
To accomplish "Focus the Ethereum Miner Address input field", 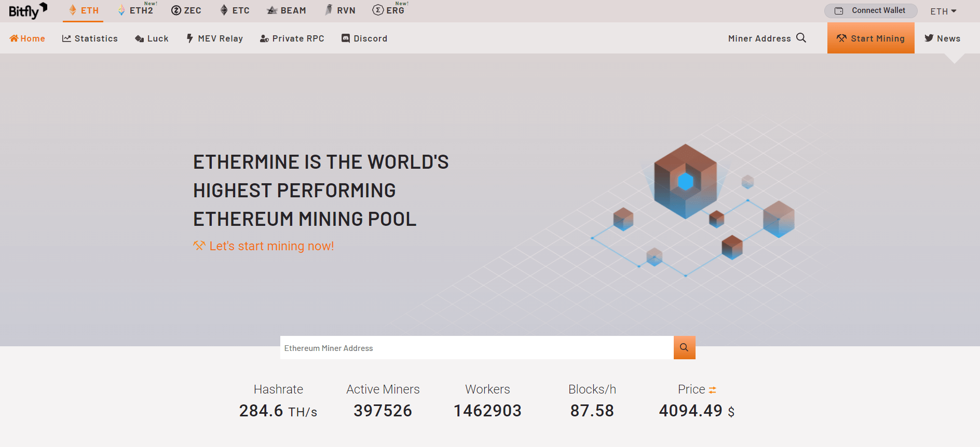I will 477,348.
